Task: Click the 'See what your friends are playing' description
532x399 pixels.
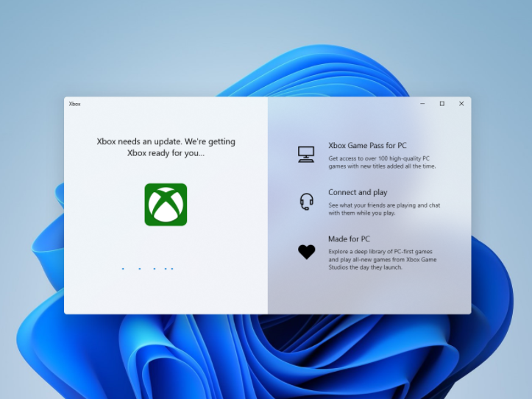Action: (x=384, y=209)
